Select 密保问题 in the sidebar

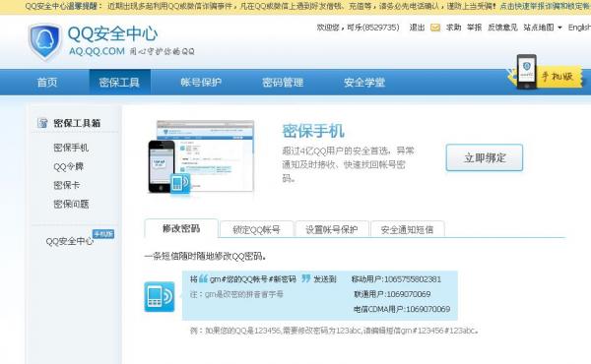click(x=71, y=204)
